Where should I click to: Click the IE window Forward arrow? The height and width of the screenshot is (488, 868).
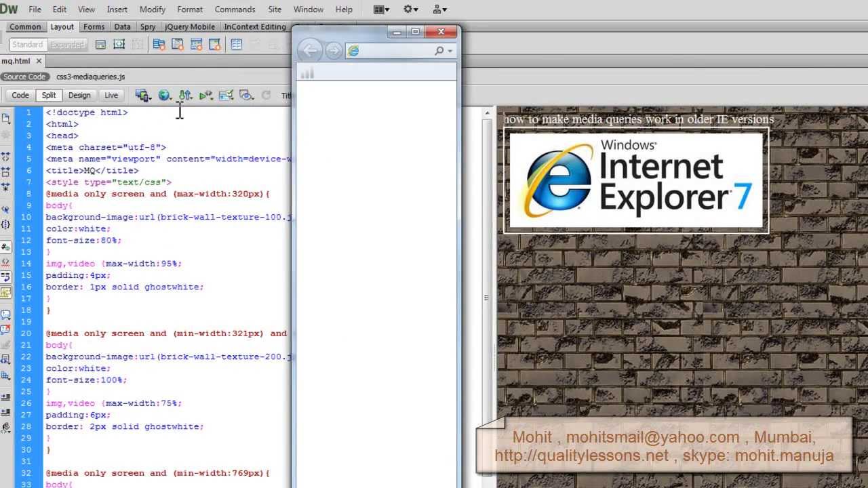coord(333,51)
